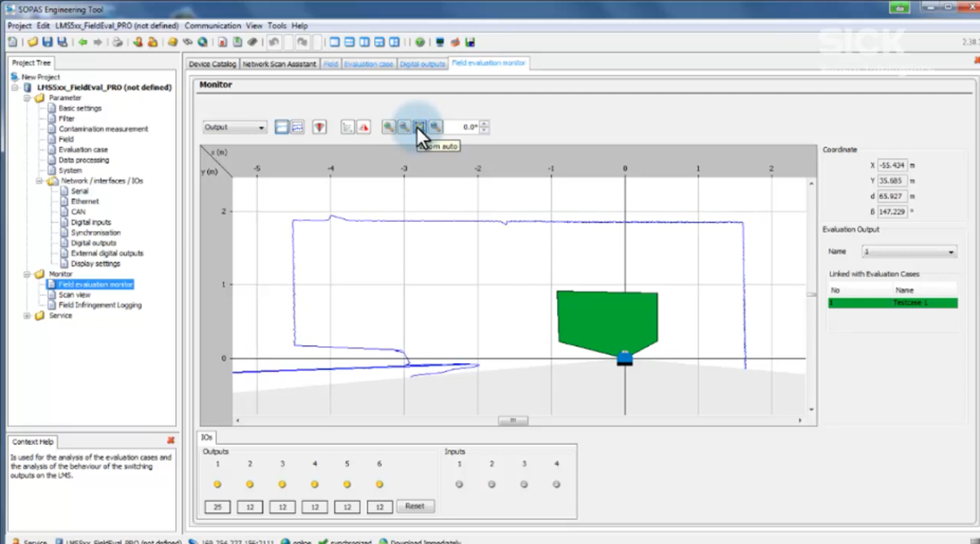Select Scan view in the project tree

74,294
